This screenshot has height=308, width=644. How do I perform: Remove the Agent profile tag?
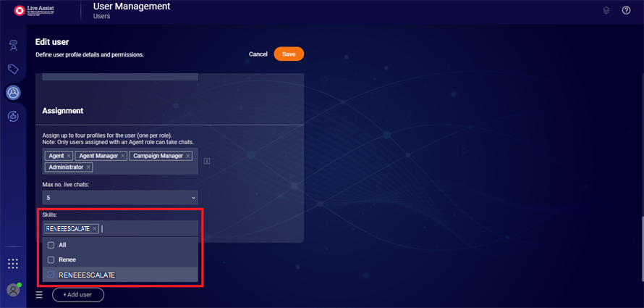pos(69,156)
